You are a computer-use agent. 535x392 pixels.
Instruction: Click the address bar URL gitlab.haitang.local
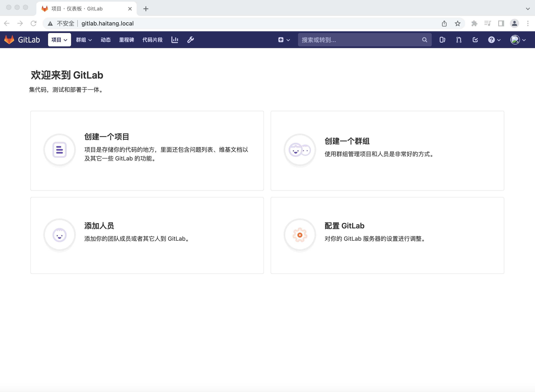click(x=107, y=23)
